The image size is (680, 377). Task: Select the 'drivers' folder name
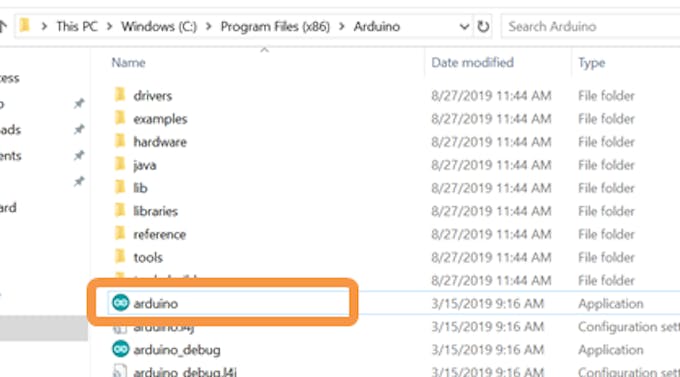[x=153, y=95]
